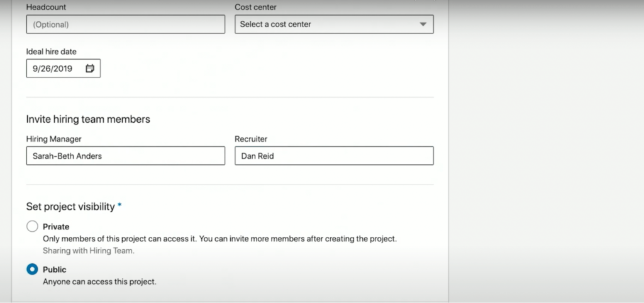Click the Cost center dropdown arrow
The height and width of the screenshot is (303, 644).
422,25
